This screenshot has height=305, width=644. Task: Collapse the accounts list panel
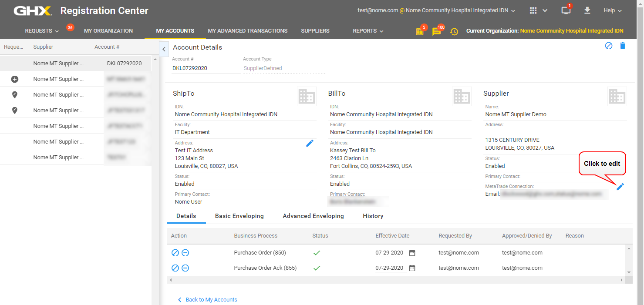coord(164,49)
